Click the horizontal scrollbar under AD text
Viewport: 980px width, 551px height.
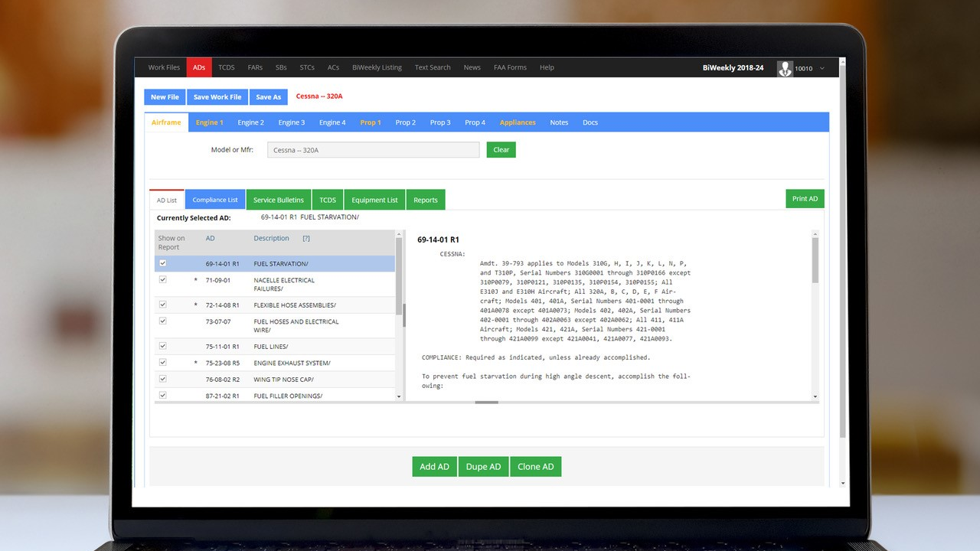[x=486, y=402]
